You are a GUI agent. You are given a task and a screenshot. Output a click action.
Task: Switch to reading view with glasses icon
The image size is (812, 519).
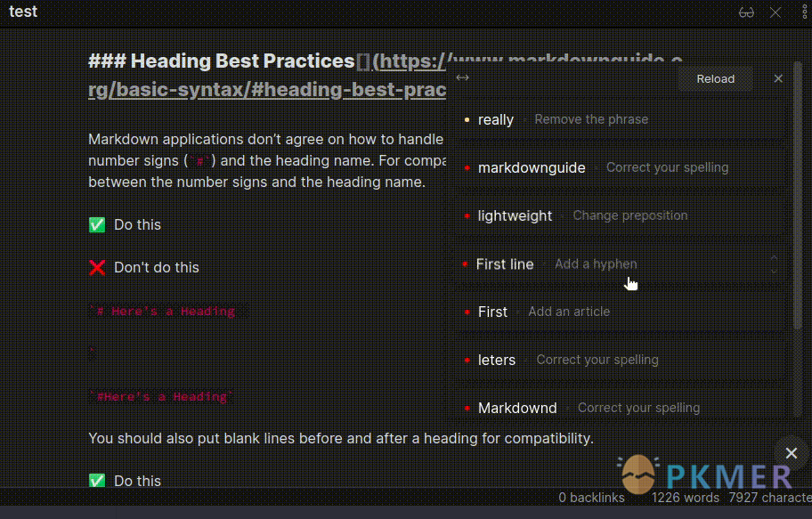click(x=746, y=12)
